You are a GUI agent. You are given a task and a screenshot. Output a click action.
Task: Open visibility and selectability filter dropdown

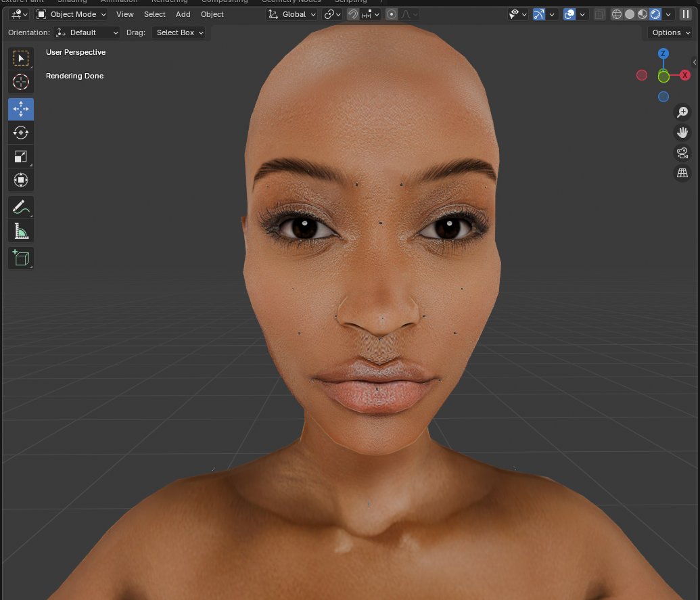pyautogui.click(x=518, y=14)
